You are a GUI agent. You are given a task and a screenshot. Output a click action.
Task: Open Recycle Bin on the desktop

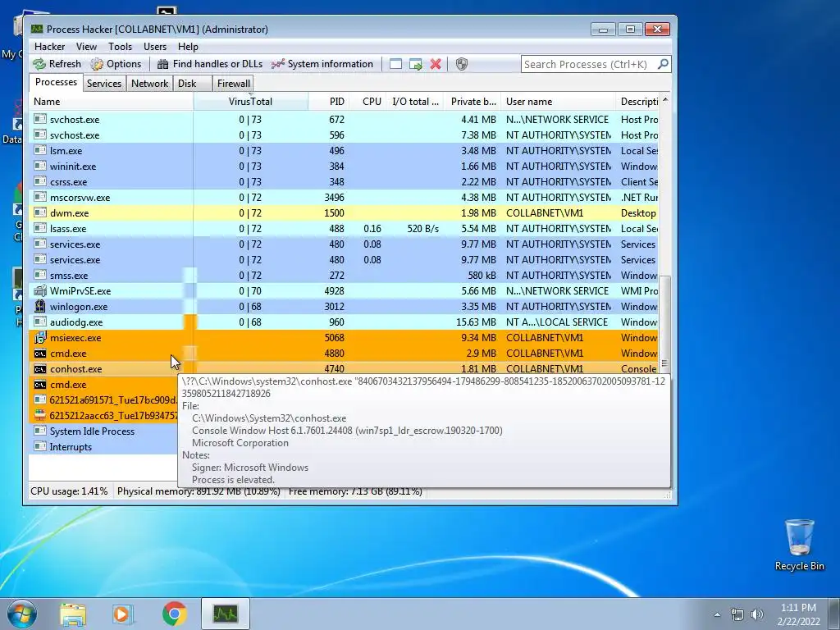pyautogui.click(x=799, y=545)
